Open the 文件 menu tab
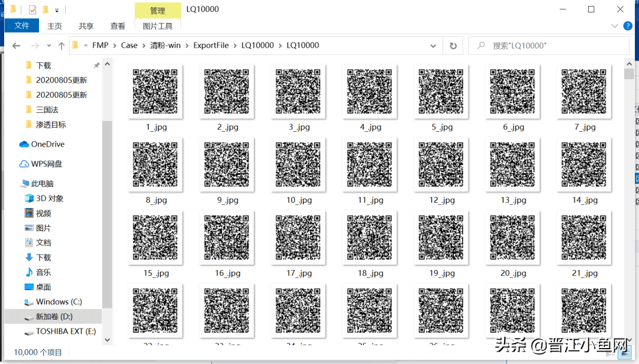The image size is (639, 364). click(22, 25)
